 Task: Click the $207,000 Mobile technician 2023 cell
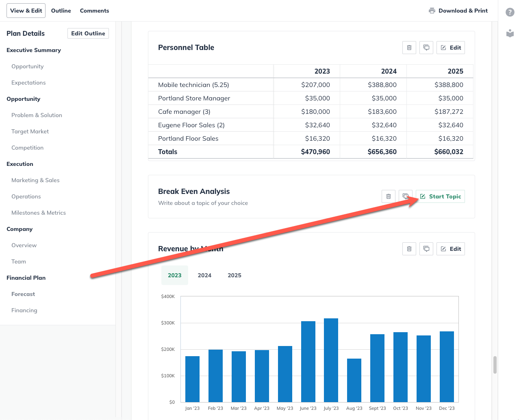point(315,85)
